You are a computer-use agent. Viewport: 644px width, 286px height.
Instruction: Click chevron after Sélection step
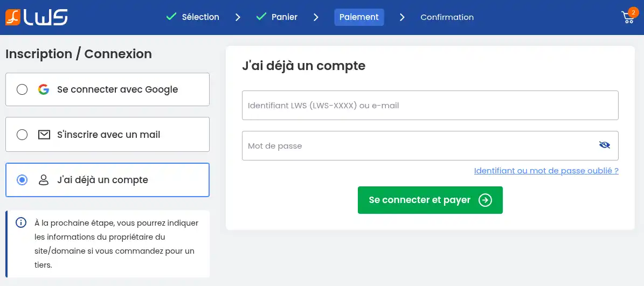(x=238, y=17)
